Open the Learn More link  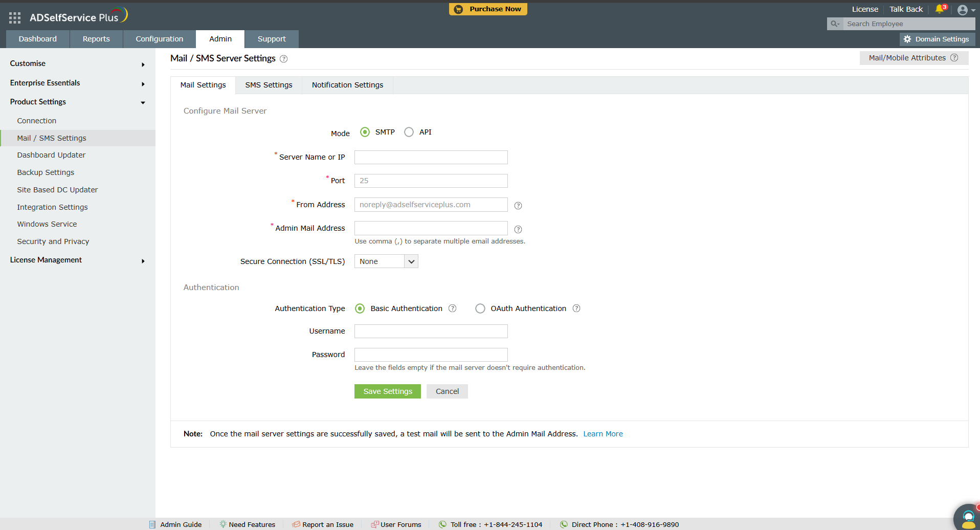pyautogui.click(x=603, y=433)
